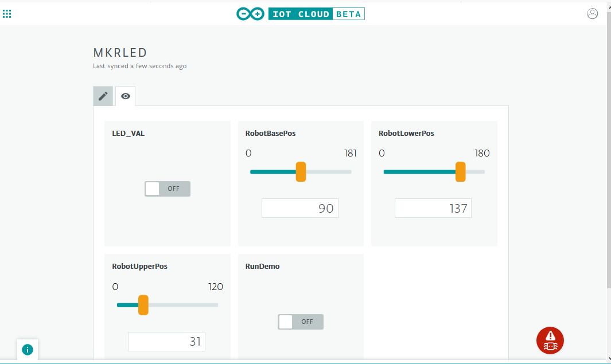Click the RobotLowerPos slider handle

[460, 172]
